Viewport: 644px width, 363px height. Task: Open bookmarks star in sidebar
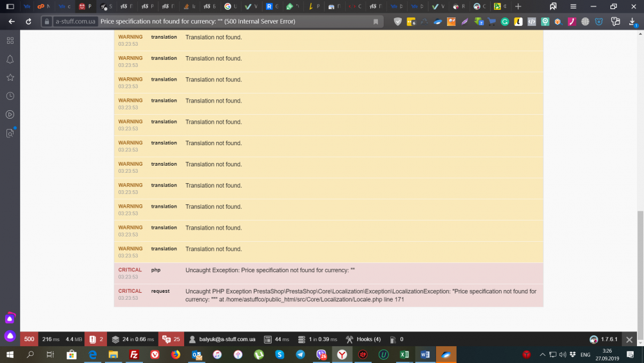[10, 77]
